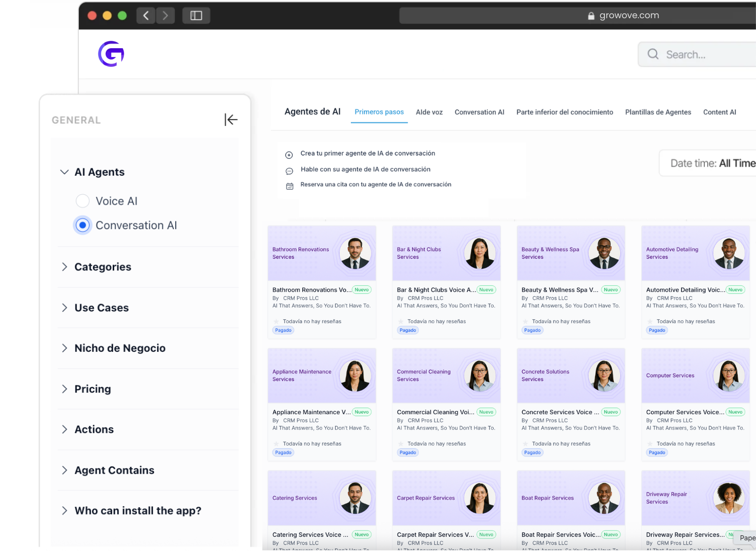This screenshot has width=756, height=551.
Task: Click the plus icon for creating first agent
Action: point(289,155)
